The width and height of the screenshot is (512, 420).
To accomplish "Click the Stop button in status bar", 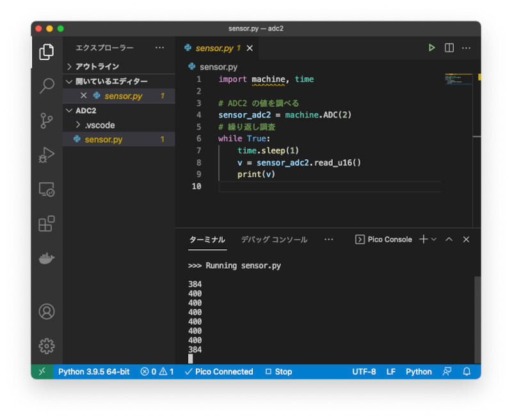I will point(278,371).
